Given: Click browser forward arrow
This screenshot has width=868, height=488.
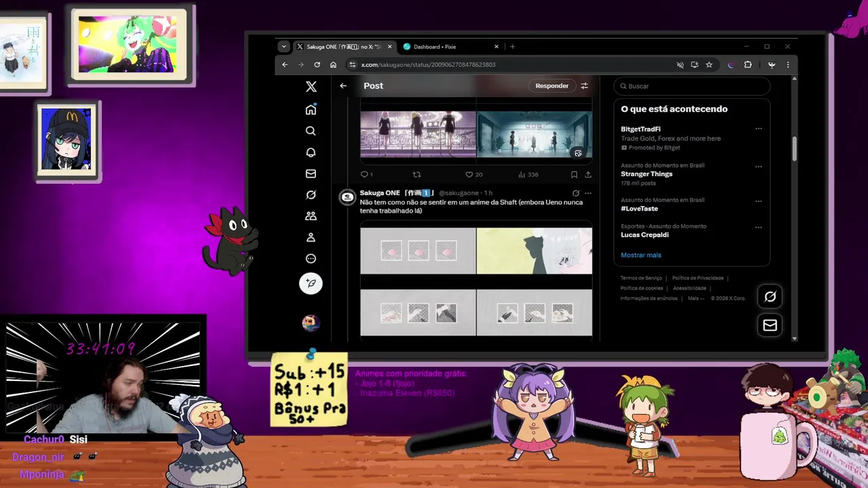Looking at the screenshot, I should coord(300,64).
